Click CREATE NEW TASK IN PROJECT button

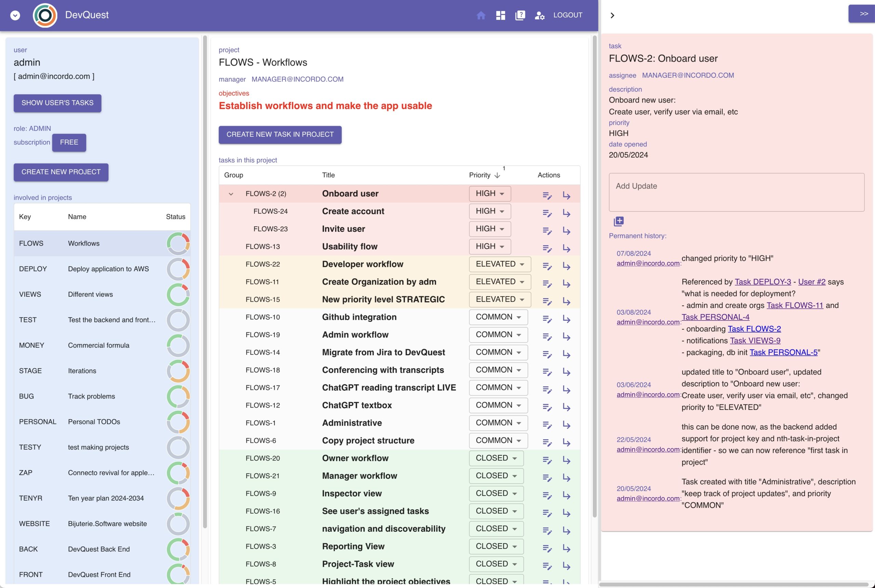pos(280,135)
